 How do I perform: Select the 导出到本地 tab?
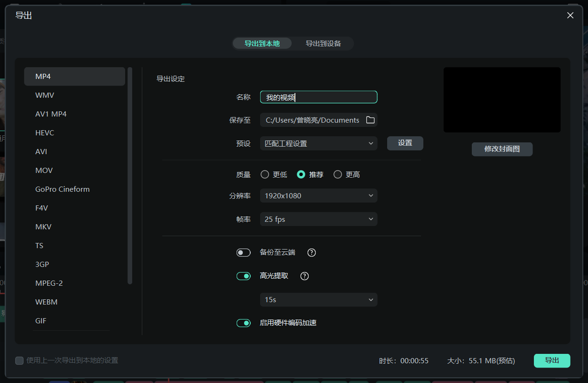[262, 43]
